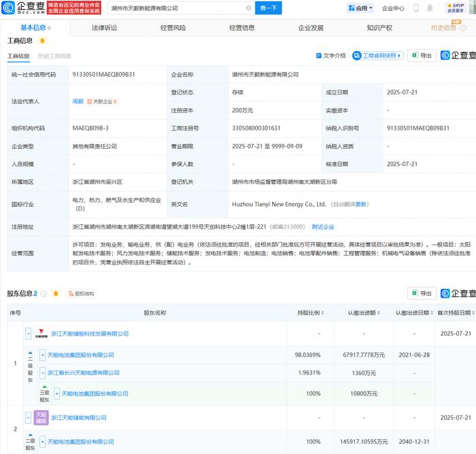Click date 2040-12-31 in shareholder table
Viewport: 476px width, 454px height.
[x=414, y=442]
